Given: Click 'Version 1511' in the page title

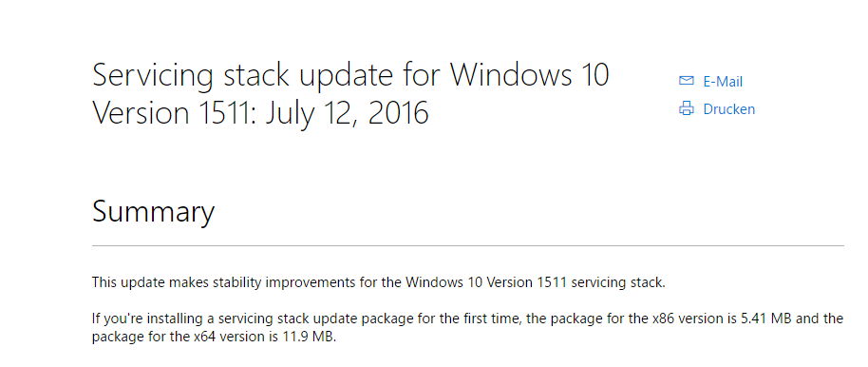Looking at the screenshot, I should point(171,112).
